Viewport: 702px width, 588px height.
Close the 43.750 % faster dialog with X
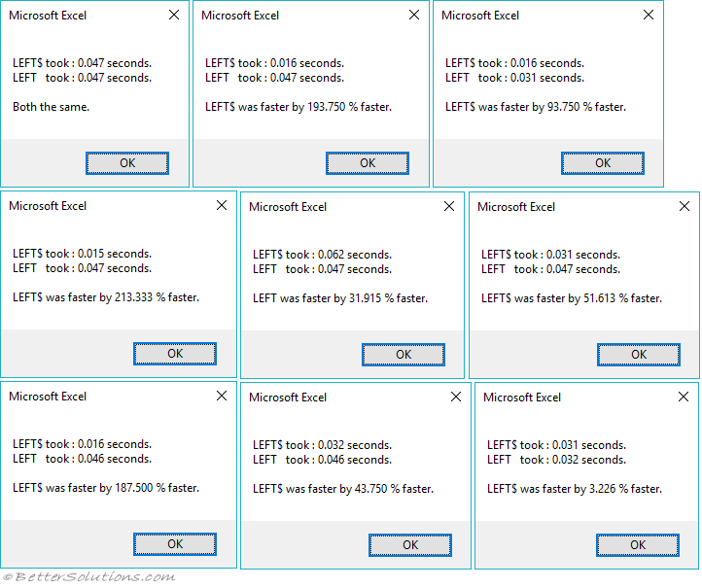pos(456,397)
